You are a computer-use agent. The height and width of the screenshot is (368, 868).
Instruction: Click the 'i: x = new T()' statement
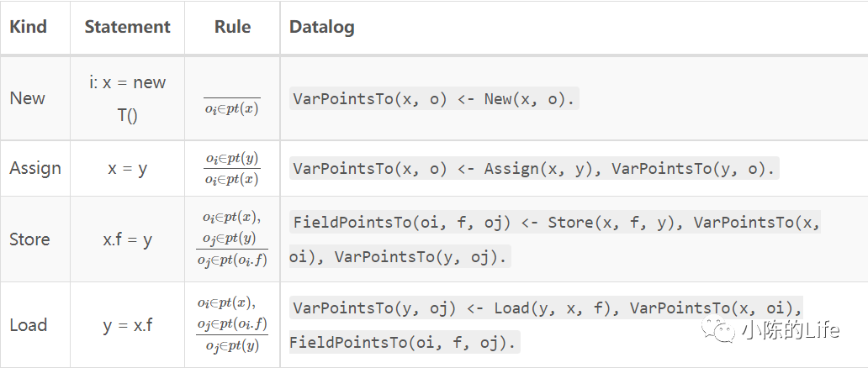127,98
